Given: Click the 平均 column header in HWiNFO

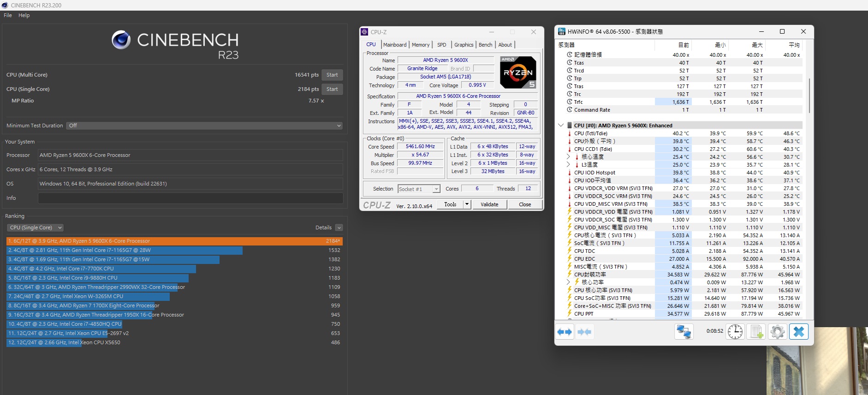Looking at the screenshot, I should click(784, 45).
